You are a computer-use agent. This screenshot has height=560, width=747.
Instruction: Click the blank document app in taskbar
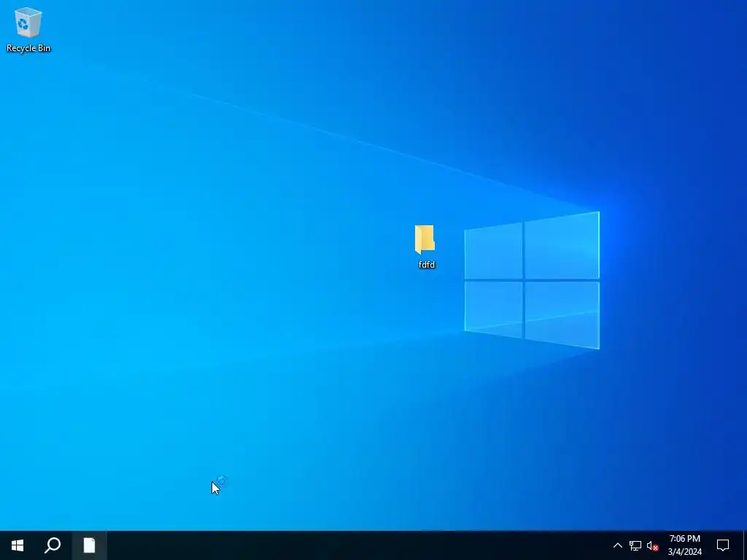(89, 545)
